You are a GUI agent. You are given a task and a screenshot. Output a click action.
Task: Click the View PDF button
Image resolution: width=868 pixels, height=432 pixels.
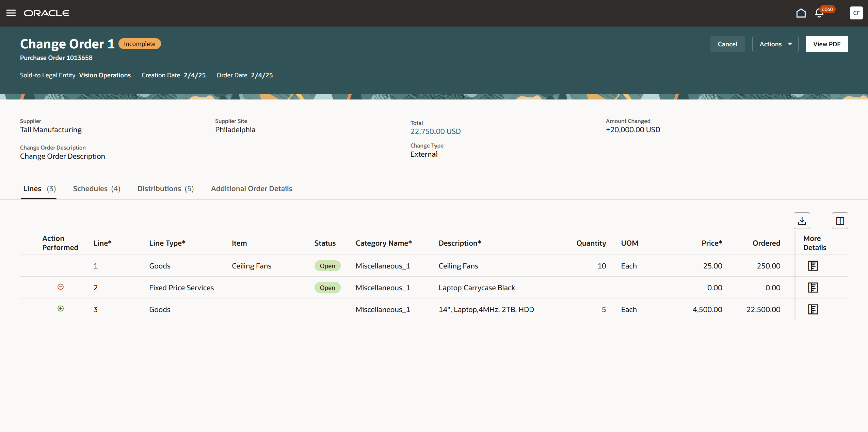(x=826, y=44)
